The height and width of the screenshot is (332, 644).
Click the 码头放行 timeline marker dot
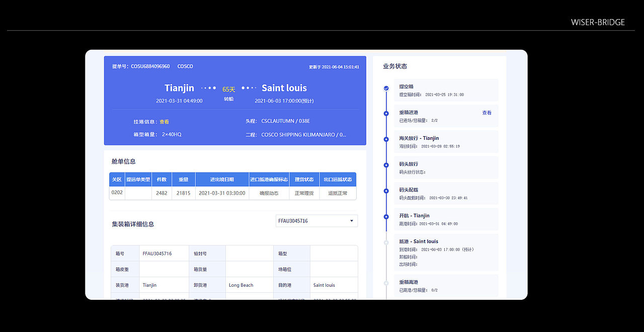click(386, 165)
